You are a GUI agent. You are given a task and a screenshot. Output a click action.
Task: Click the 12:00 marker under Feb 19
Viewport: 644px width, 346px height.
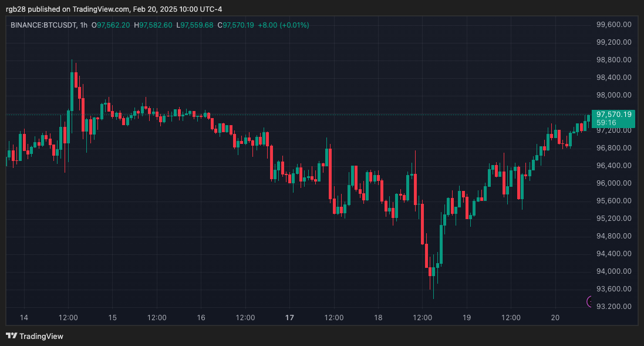coord(511,317)
